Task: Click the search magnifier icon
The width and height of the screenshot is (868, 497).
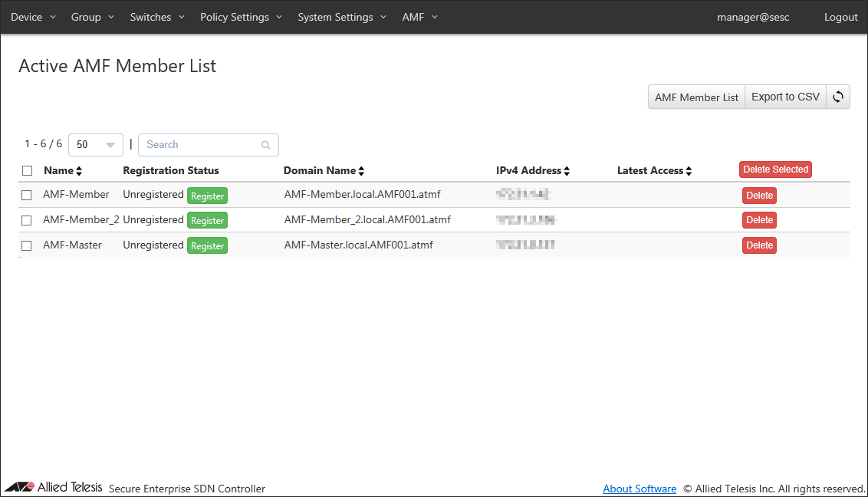Action: pyautogui.click(x=266, y=145)
